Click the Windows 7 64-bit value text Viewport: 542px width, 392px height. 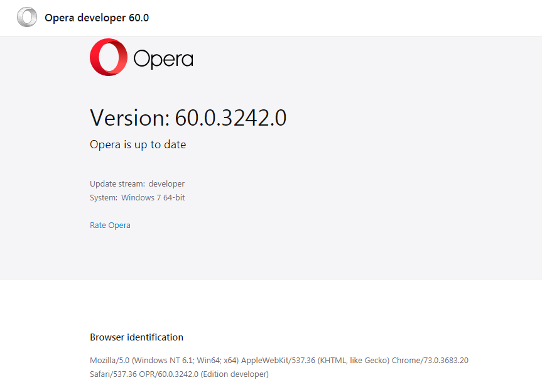coord(153,198)
